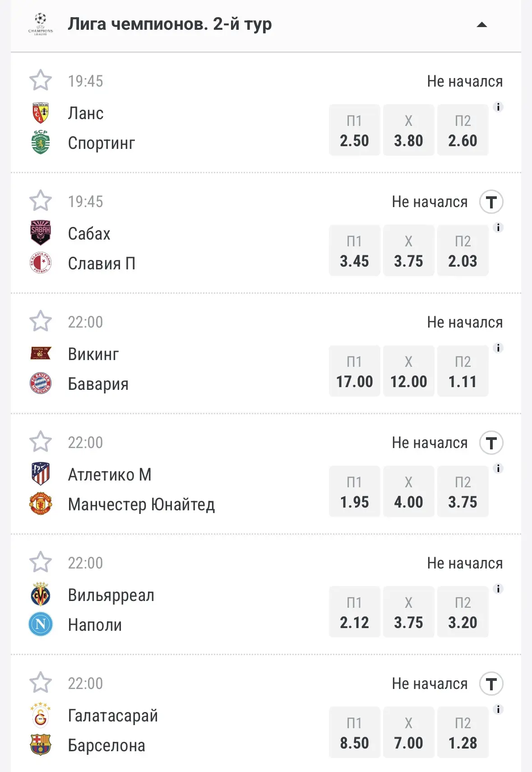Click the Champions League logo in header
Screen dimensions: 532x772
click(41, 24)
